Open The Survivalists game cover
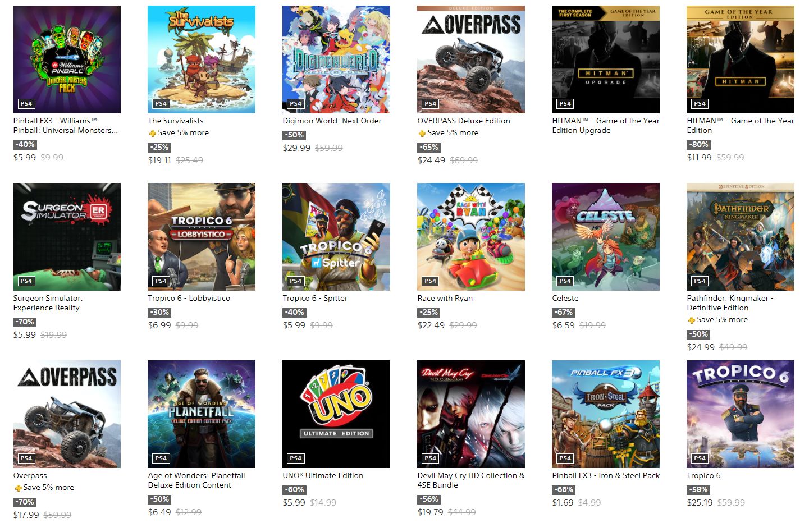Viewport: 809px width, 532px height. (x=202, y=59)
